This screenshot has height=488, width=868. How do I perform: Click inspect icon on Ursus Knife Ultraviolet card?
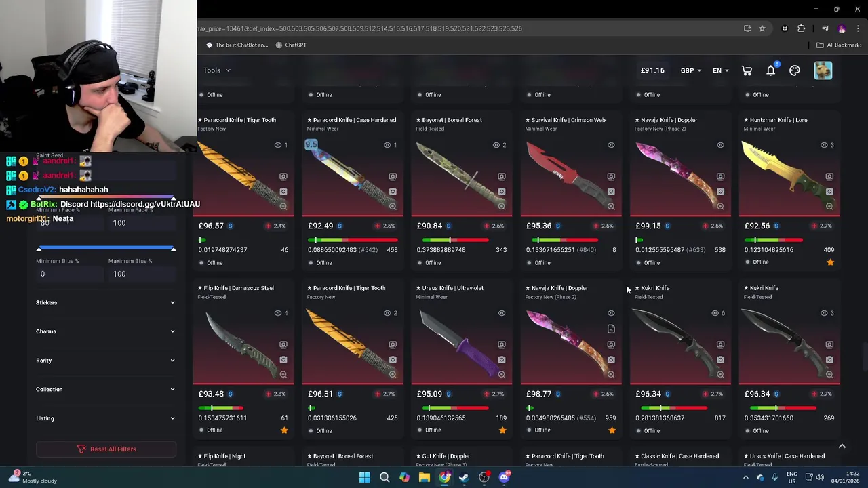click(502, 344)
